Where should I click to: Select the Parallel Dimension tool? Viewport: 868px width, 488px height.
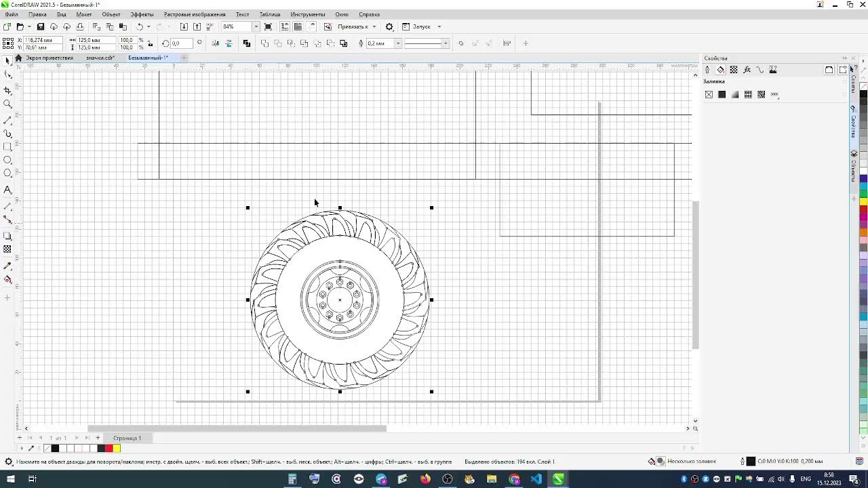7,205
